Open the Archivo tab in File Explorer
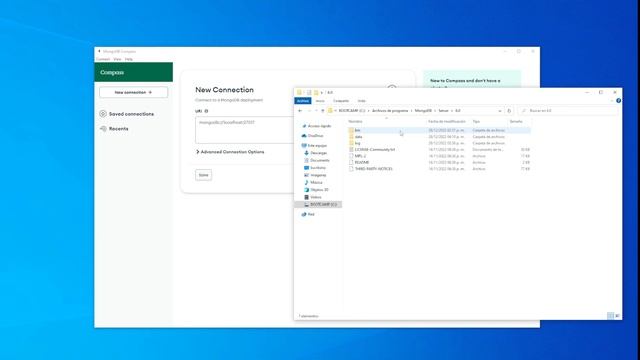 (303, 101)
